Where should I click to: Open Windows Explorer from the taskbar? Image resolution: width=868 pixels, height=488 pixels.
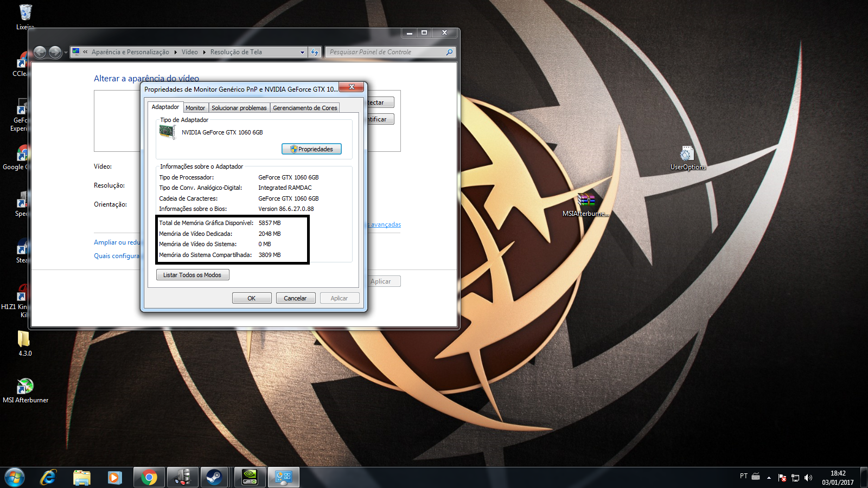[81, 477]
